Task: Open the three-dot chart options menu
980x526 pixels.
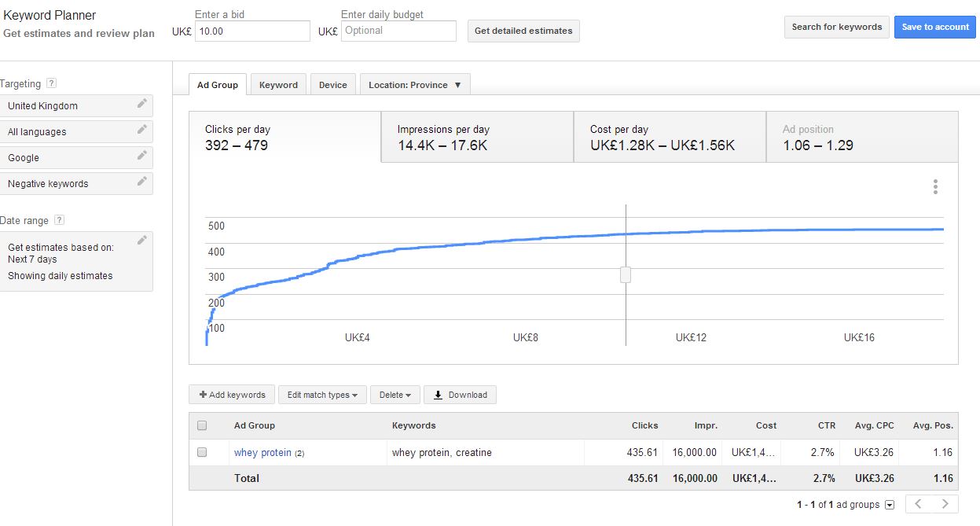Action: (x=935, y=186)
